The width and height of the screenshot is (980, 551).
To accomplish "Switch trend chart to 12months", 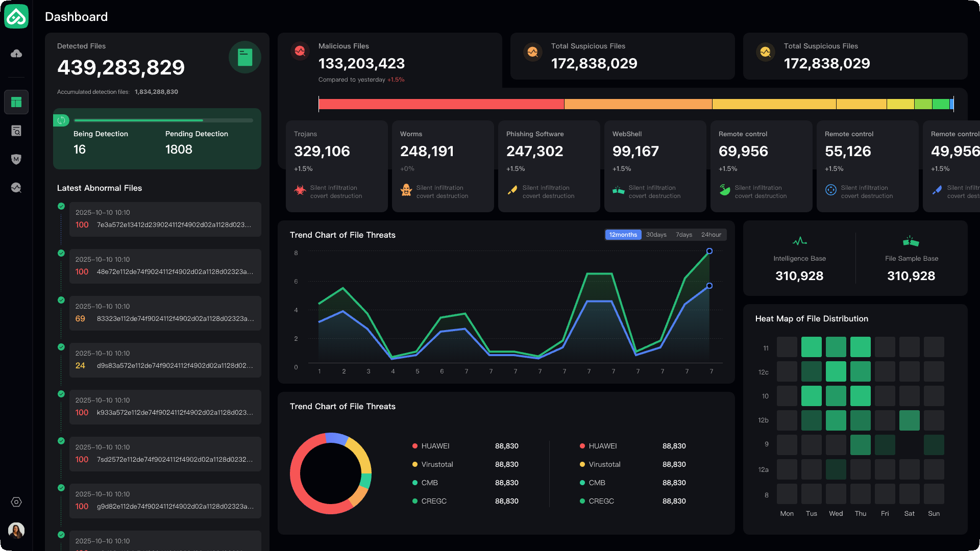I will click(623, 235).
